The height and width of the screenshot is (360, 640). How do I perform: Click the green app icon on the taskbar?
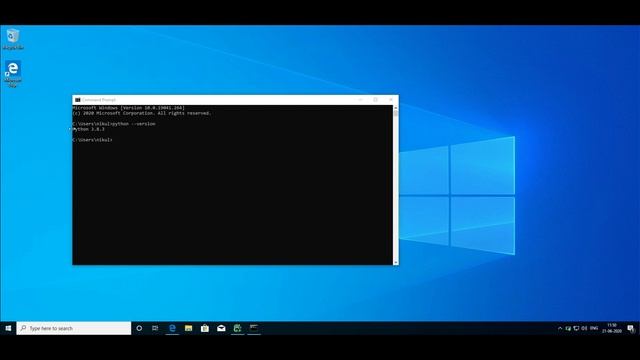point(238,328)
